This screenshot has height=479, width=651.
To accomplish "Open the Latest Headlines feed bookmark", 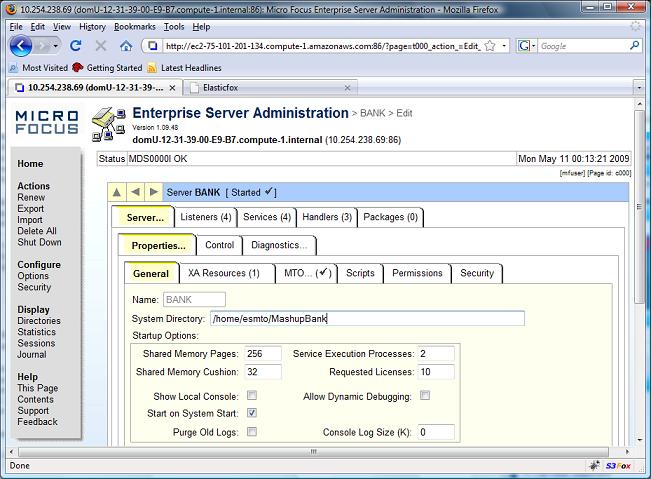I will click(185, 68).
